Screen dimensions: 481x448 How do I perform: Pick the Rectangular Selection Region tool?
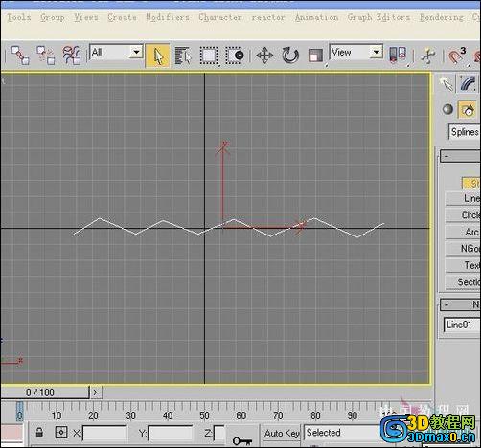pos(209,56)
